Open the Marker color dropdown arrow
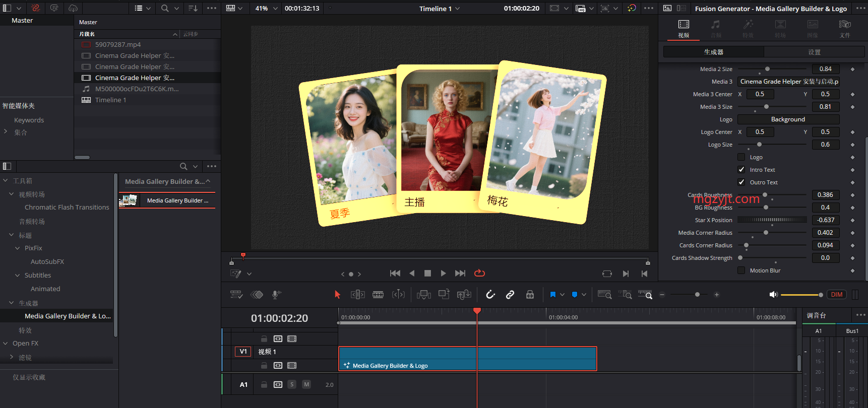 coord(584,295)
